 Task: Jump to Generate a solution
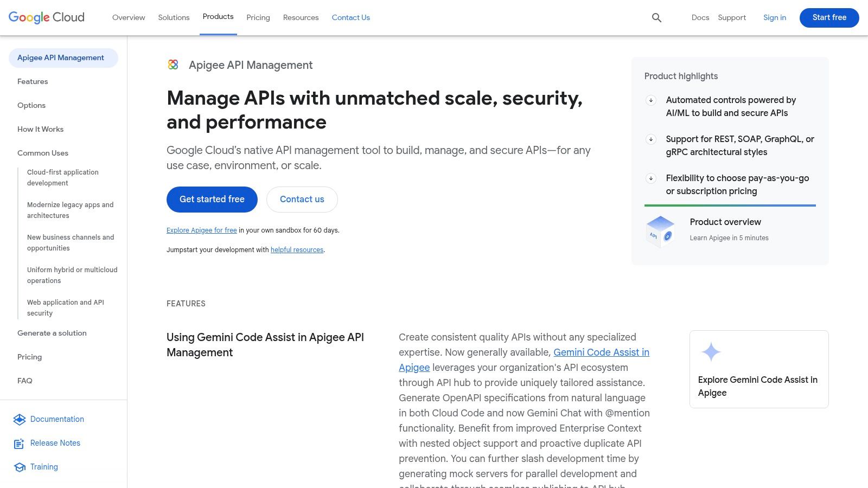coord(52,333)
